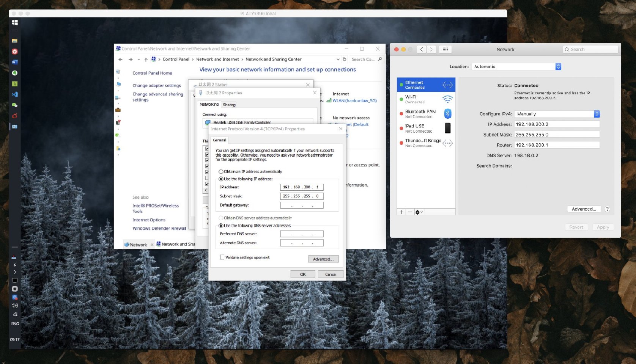Click the Default gateway input field
Screen dimensions: 636x364
302,205
